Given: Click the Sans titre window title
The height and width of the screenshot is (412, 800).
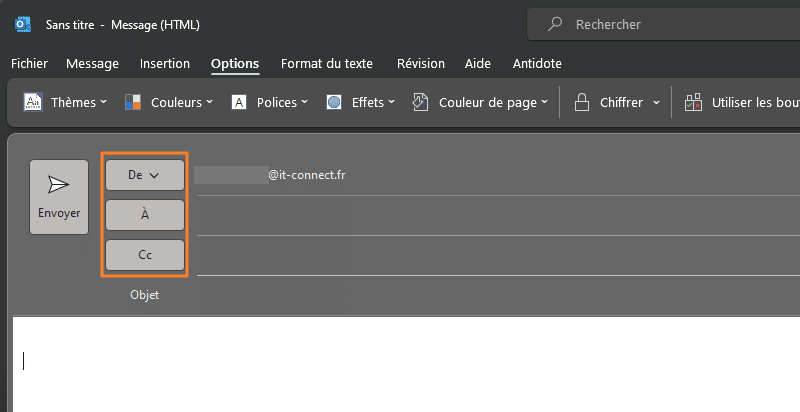Looking at the screenshot, I should (x=70, y=24).
